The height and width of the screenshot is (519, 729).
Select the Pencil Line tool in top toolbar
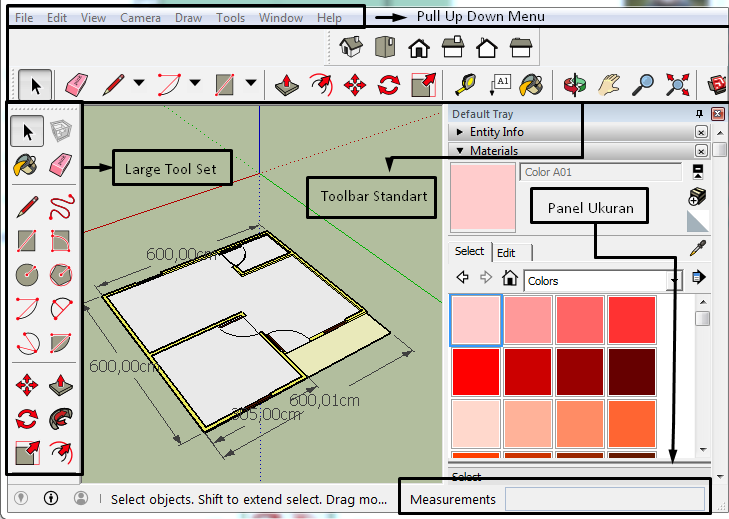point(113,85)
